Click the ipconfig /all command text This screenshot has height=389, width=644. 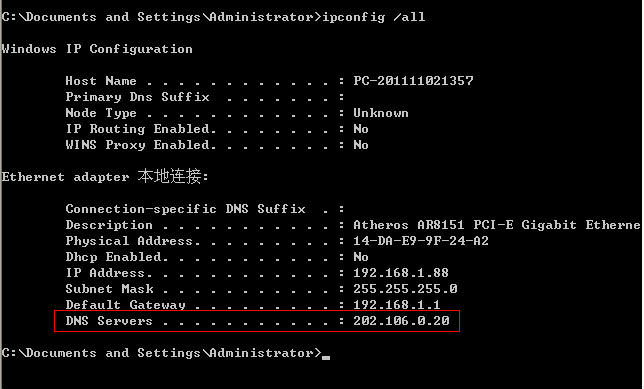click(x=374, y=17)
